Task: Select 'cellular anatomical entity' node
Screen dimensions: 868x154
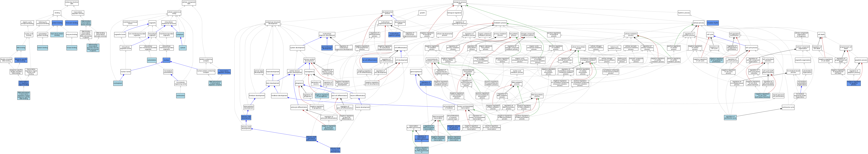Action: pyautogui.click(x=174, y=13)
